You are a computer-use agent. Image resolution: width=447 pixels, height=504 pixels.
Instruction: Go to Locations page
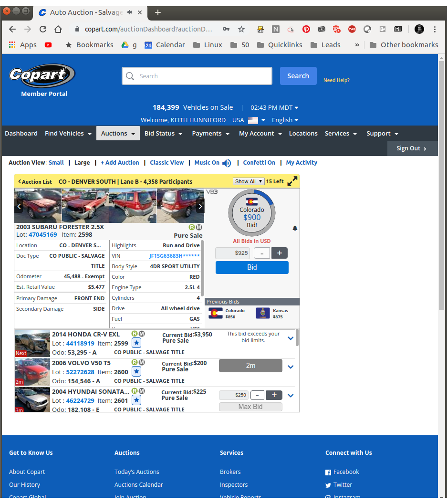pyautogui.click(x=303, y=133)
